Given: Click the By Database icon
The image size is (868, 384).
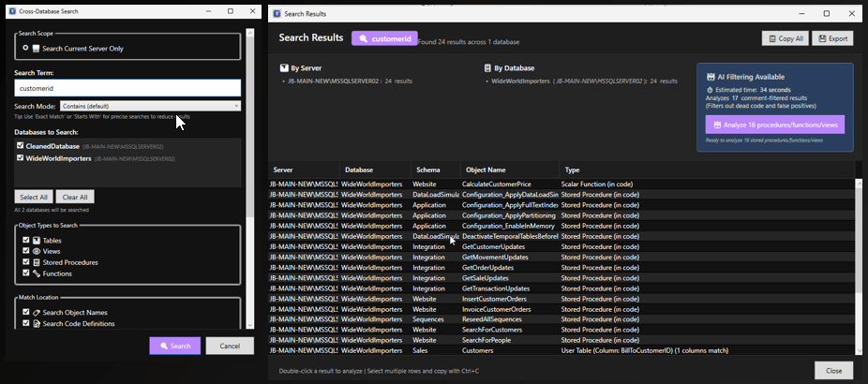Looking at the screenshot, I should coord(487,68).
